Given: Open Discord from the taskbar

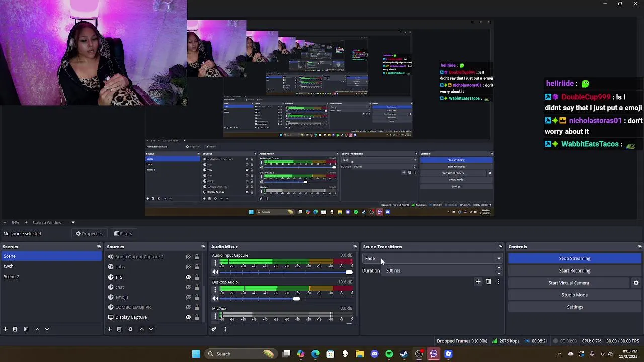Looking at the screenshot, I should click(374, 354).
